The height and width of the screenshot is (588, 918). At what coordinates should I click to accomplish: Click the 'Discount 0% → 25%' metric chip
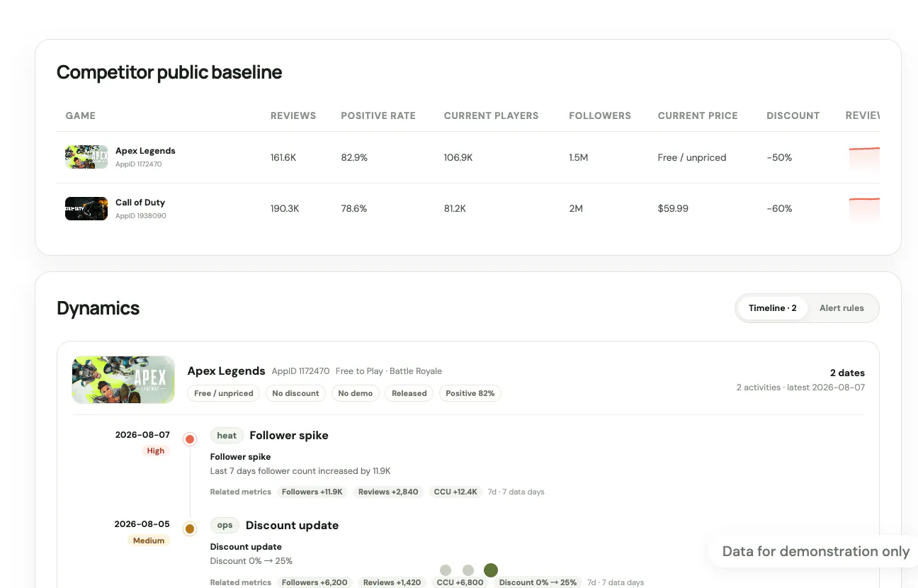tap(538, 582)
